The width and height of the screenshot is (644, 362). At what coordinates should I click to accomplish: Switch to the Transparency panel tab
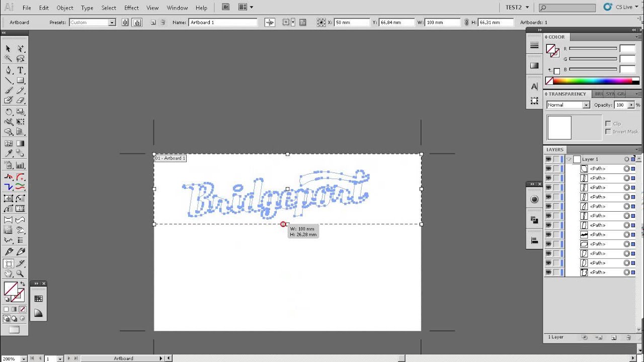(567, 94)
